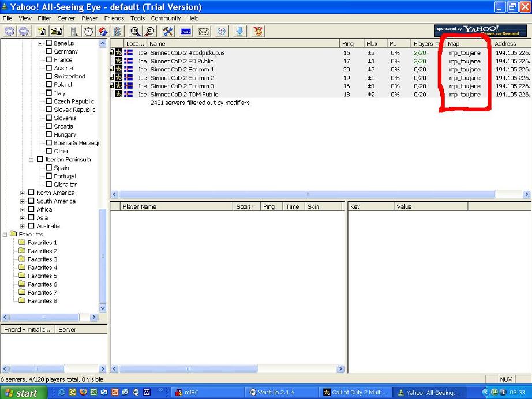
Task: Expand the Asia tree node
Action: tap(23, 217)
